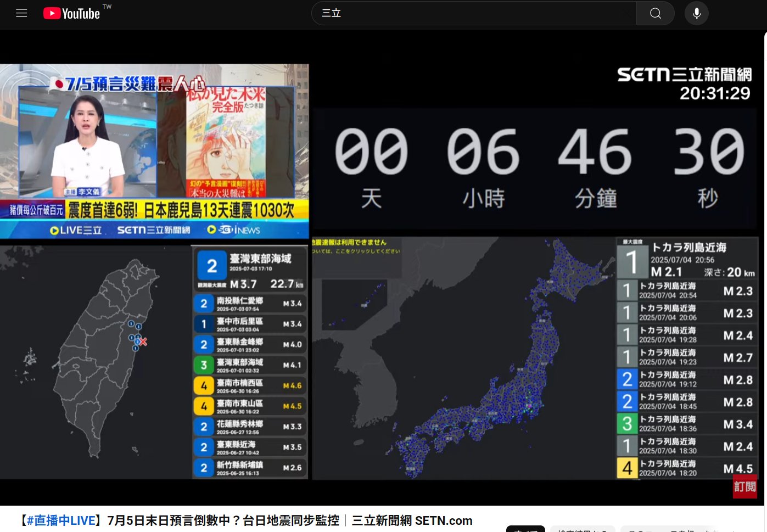Viewport: 767px width, 532px height.
Task: Start voice search with the microphone
Action: click(697, 13)
